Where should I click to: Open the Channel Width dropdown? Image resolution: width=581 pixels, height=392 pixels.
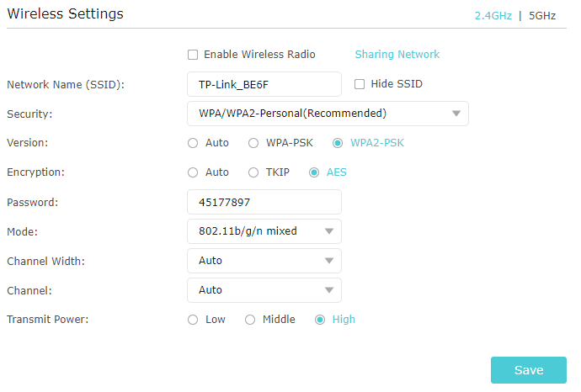(x=264, y=261)
